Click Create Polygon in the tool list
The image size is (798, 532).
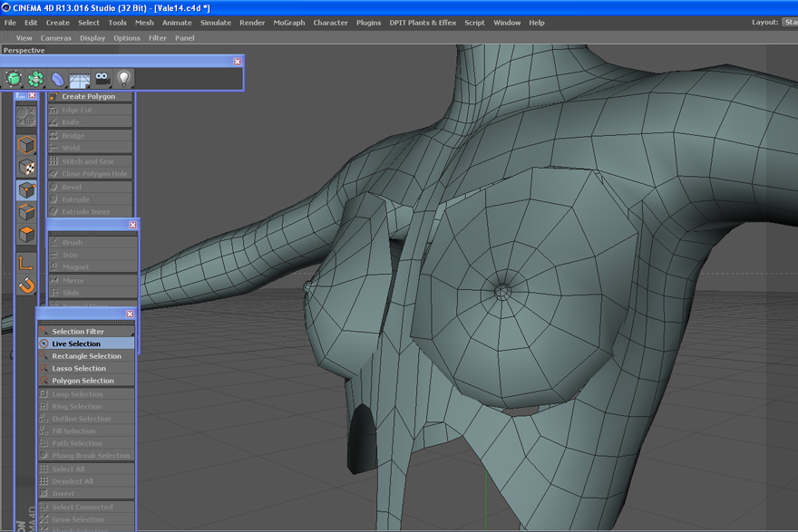[x=88, y=96]
